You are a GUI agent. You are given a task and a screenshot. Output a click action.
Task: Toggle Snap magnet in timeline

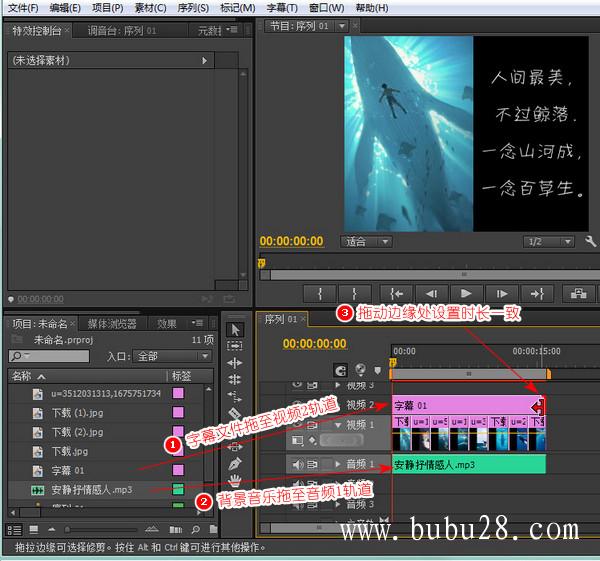click(x=341, y=370)
